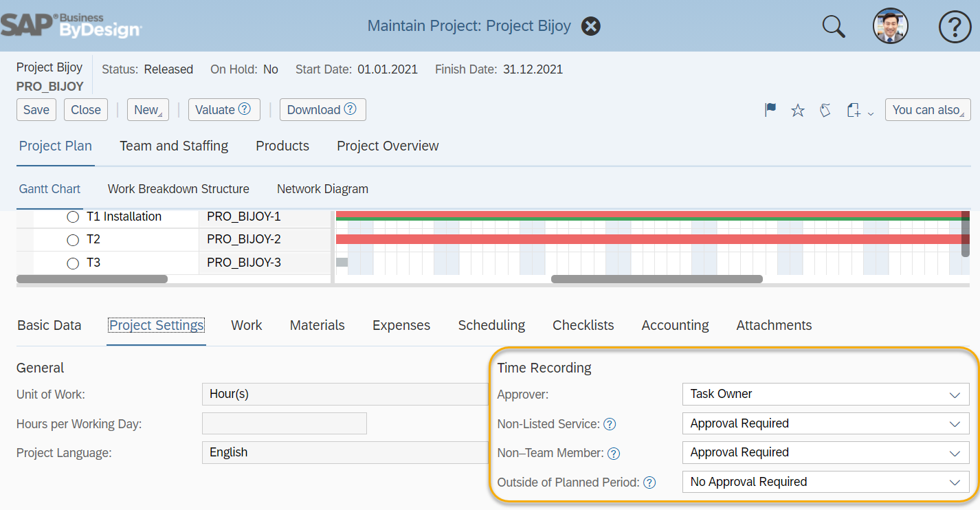Screen dimensions: 980x510
Task: Click the finish date 31.12.2021 value
Action: (533, 69)
